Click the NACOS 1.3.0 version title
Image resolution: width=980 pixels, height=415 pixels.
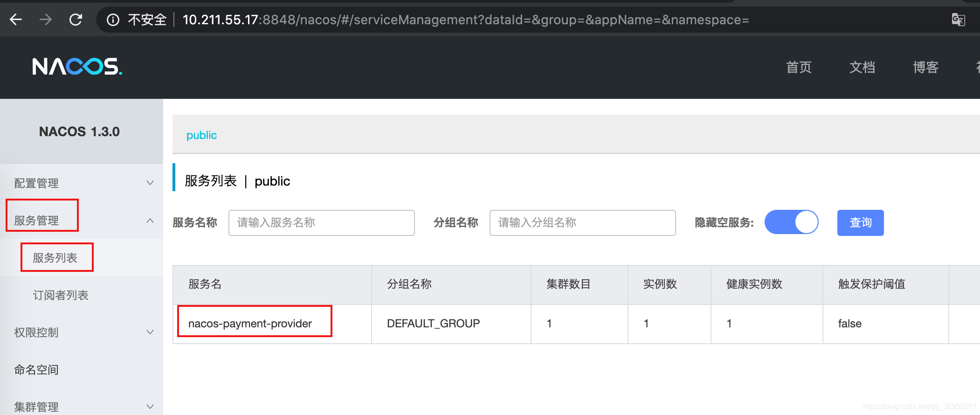coord(79,131)
